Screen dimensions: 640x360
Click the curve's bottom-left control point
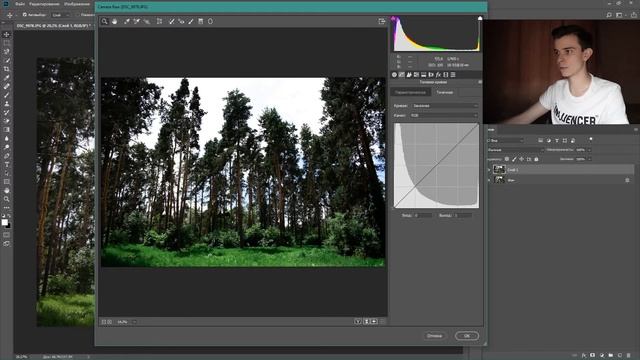click(x=395, y=207)
